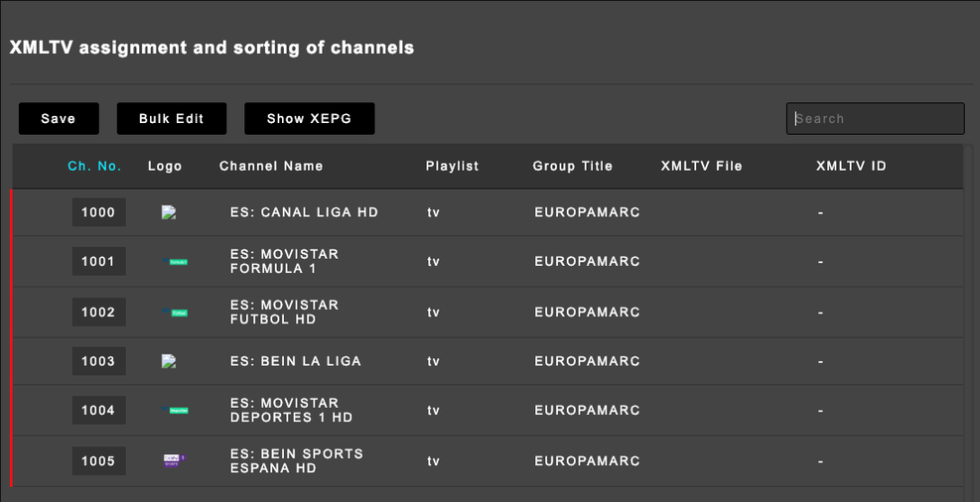This screenshot has height=502, width=980.
Task: Sort by Group Title column header
Action: coord(572,167)
